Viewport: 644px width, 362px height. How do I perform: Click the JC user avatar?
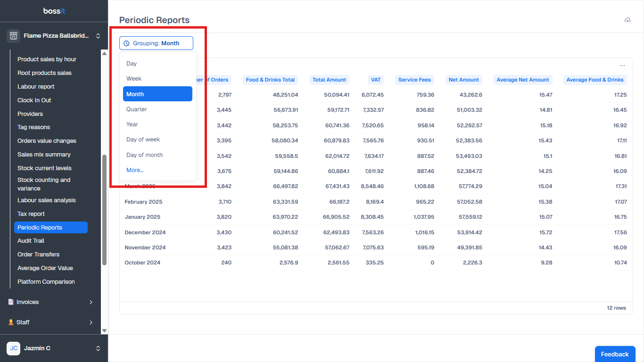point(13,348)
